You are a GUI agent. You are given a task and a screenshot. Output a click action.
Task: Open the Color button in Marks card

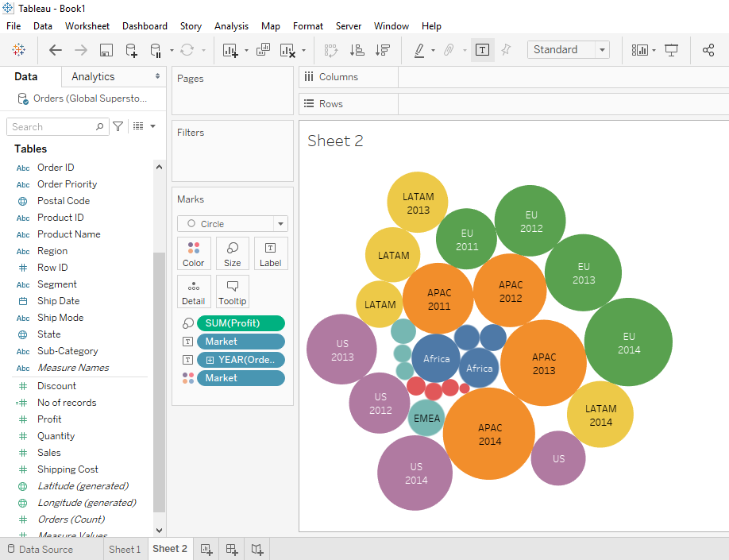[194, 253]
